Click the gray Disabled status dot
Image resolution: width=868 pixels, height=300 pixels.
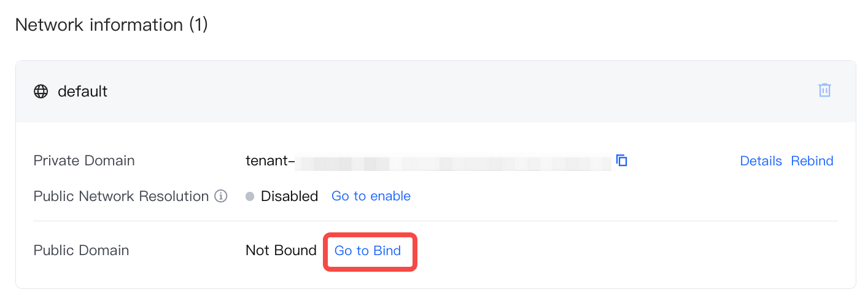tap(250, 196)
